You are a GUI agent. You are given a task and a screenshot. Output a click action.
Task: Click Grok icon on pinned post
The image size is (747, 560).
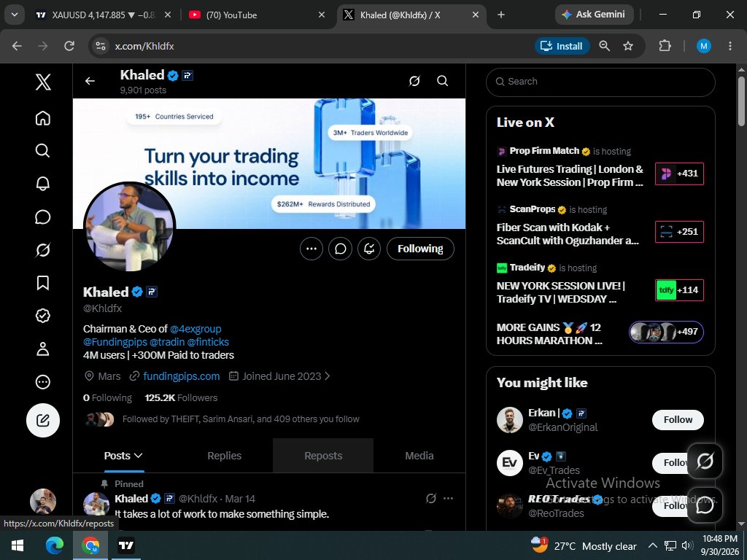[x=431, y=498]
